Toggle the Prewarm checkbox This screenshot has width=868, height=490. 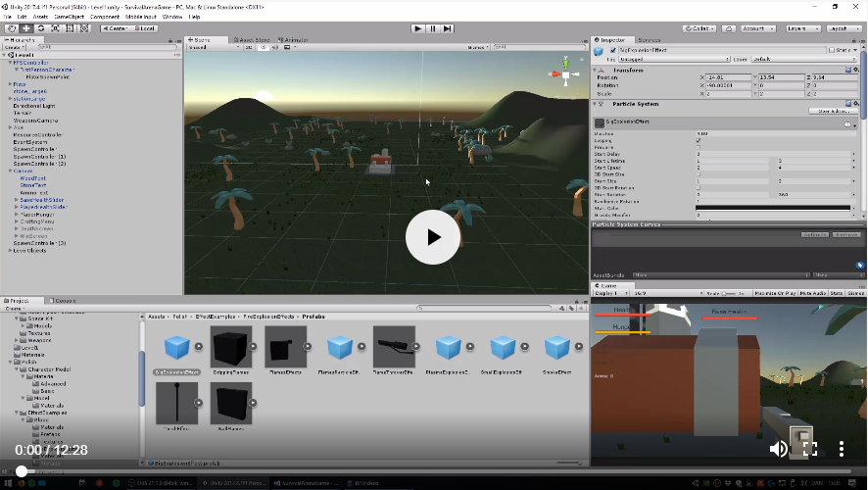tap(699, 147)
